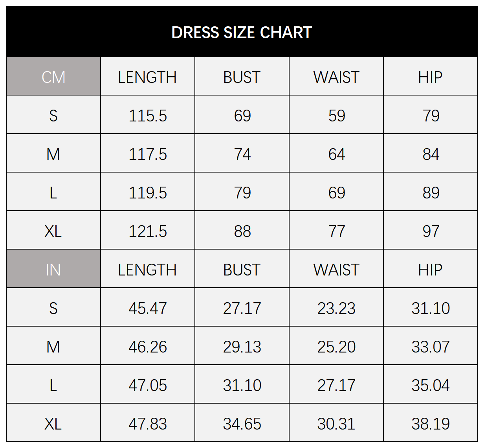This screenshot has height=448, width=484.
Task: Click the HIP header in CM section
Action: tap(430, 77)
